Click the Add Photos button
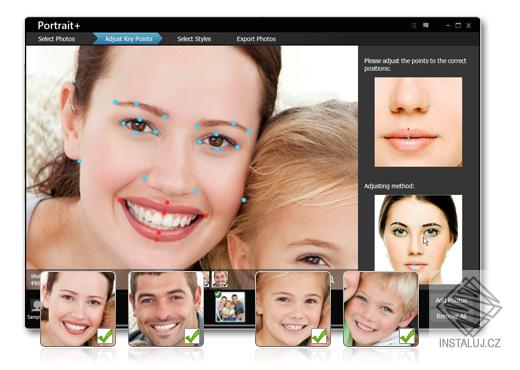Image resolution: width=520 pixels, height=370 pixels. pos(451,301)
